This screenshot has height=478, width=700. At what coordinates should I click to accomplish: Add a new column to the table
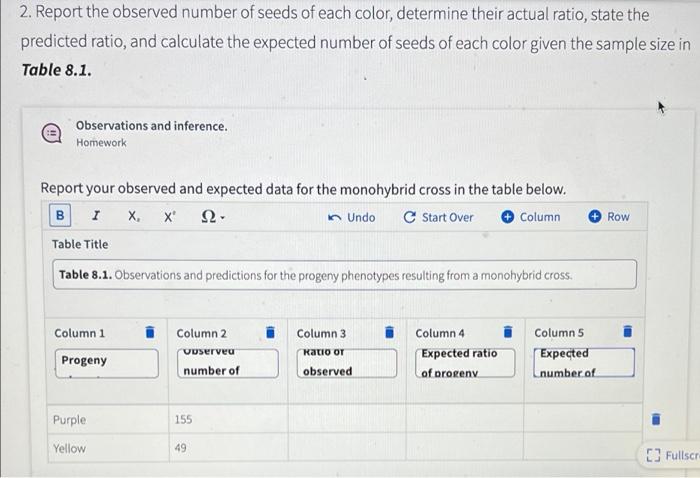click(x=530, y=217)
